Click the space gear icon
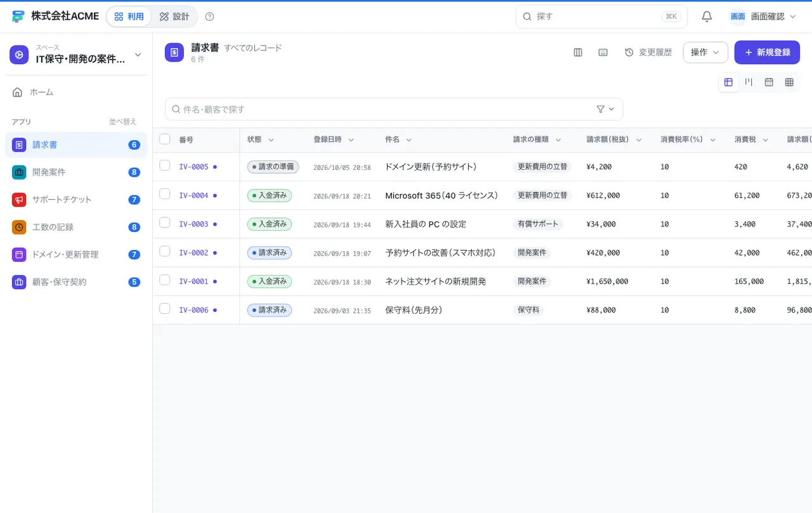This screenshot has width=812, height=513. 19,55
